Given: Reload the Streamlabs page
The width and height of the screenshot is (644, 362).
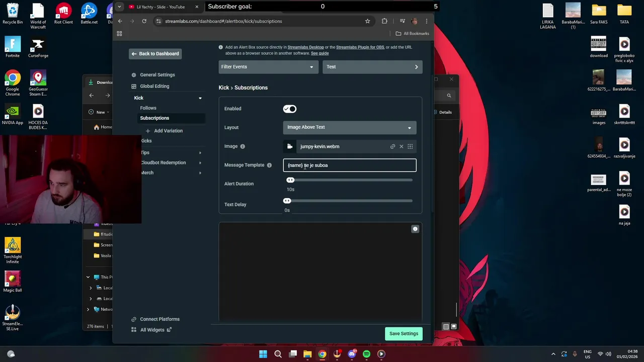Looking at the screenshot, I should (144, 21).
